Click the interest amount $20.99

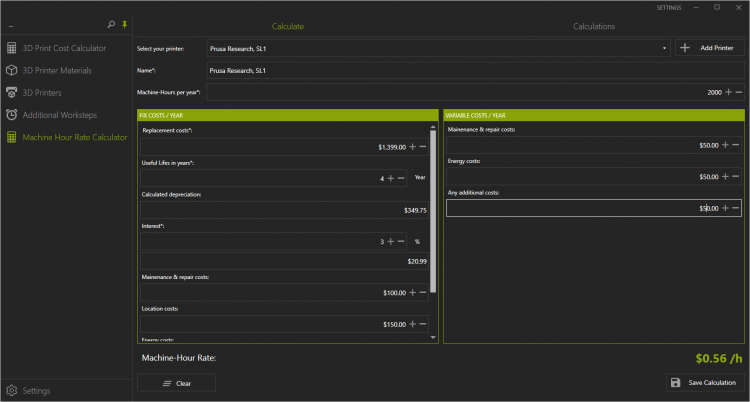click(x=417, y=261)
